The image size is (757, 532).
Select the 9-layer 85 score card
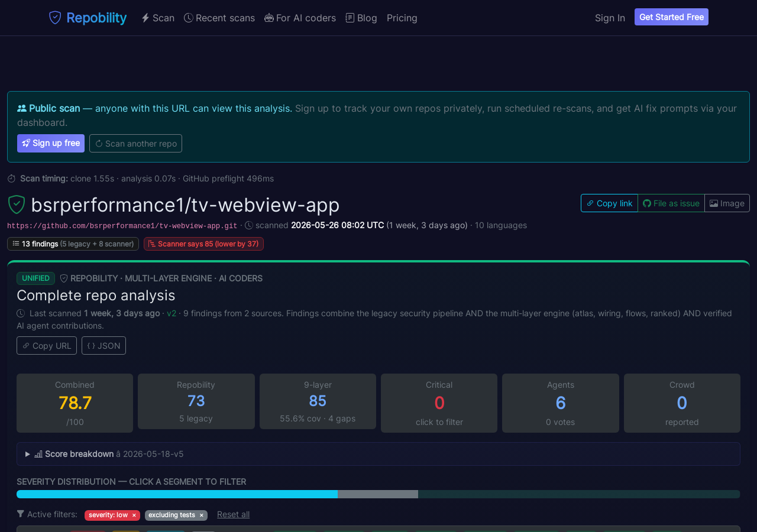point(318,401)
